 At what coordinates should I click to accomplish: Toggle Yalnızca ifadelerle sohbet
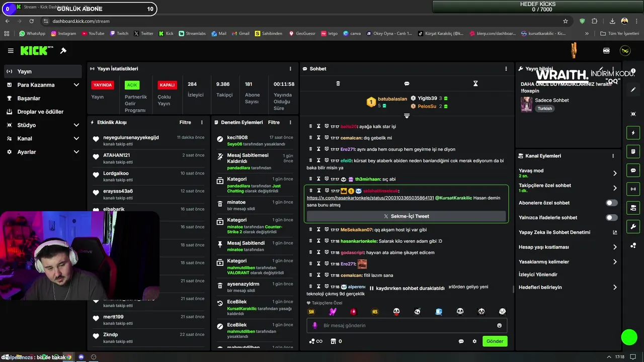point(611,218)
